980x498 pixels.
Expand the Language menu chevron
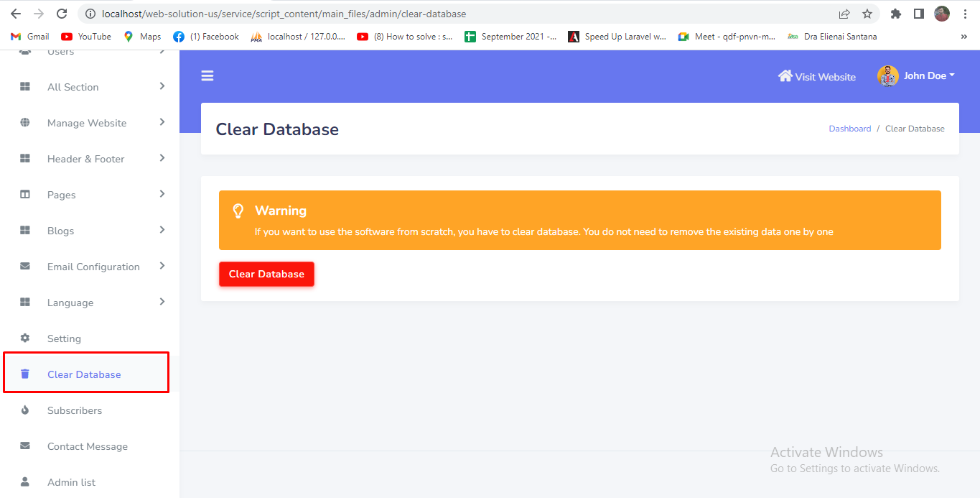coord(162,302)
